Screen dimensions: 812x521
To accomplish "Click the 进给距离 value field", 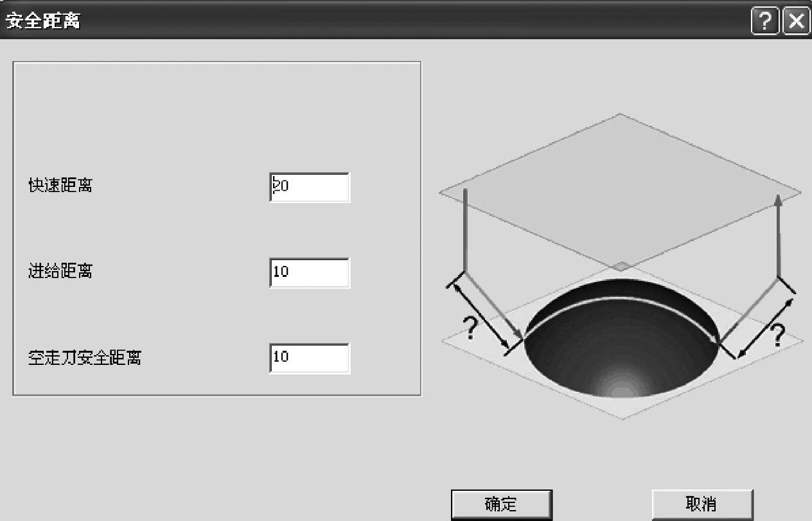I will click(310, 272).
